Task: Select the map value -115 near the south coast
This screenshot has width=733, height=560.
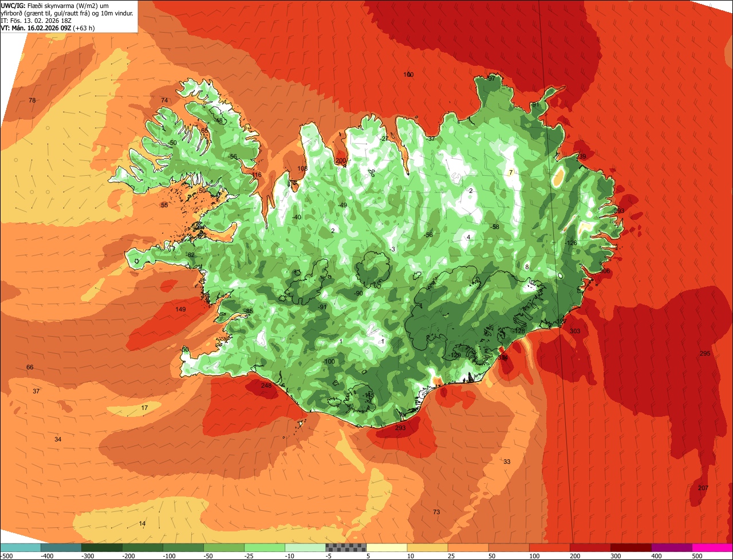Action: [x=368, y=396]
